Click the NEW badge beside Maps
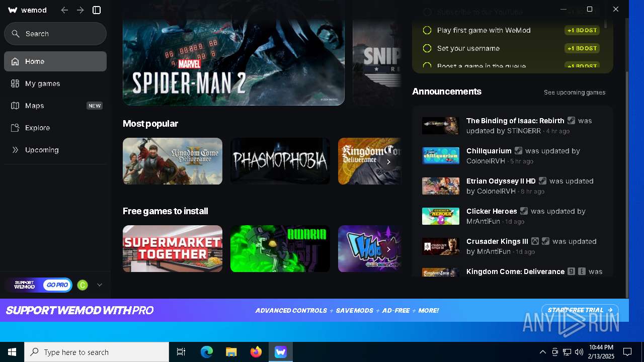Image resolution: width=644 pixels, height=362 pixels. click(95, 106)
